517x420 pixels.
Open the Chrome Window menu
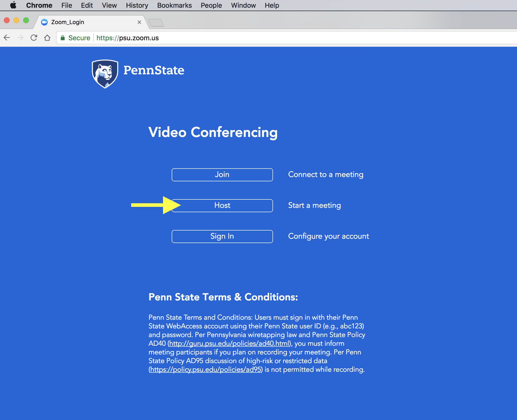tap(243, 5)
